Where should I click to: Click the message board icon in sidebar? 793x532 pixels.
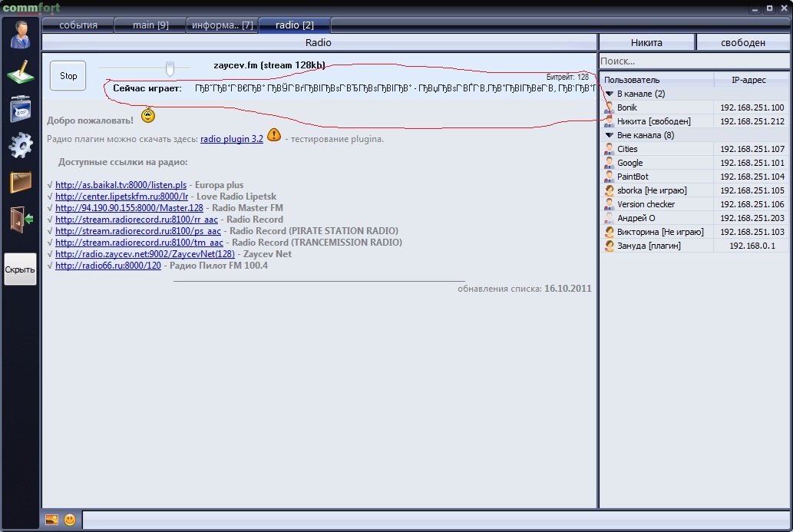[x=20, y=108]
